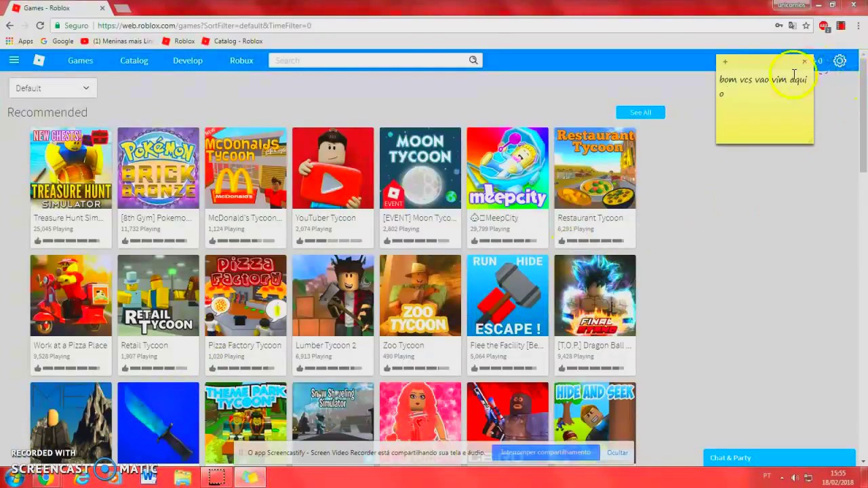Open the Roblox bookmark
868x488 pixels.
pyautogui.click(x=178, y=41)
